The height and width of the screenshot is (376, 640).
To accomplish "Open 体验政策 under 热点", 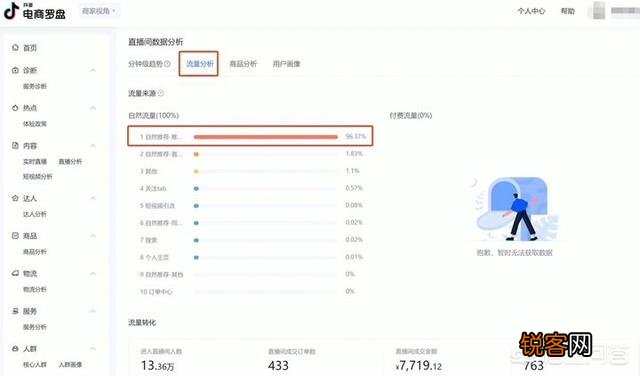I will pos(35,124).
